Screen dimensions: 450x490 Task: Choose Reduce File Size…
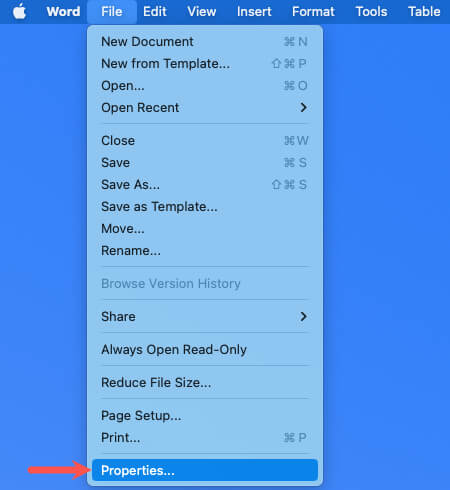(205, 383)
